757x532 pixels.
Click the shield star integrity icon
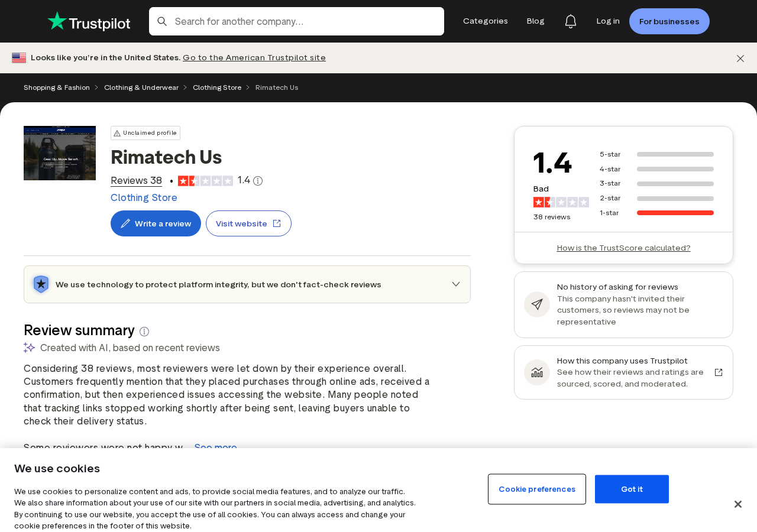point(41,284)
